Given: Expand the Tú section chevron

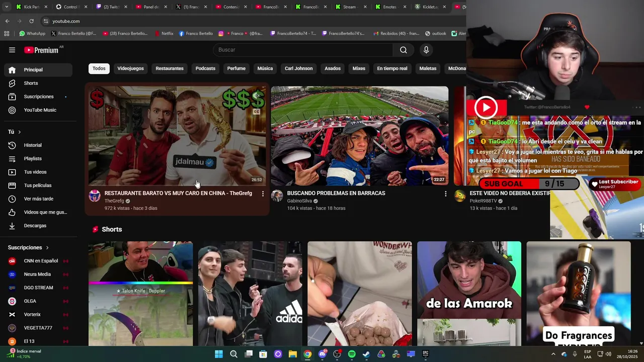Looking at the screenshot, I should [x=20, y=132].
